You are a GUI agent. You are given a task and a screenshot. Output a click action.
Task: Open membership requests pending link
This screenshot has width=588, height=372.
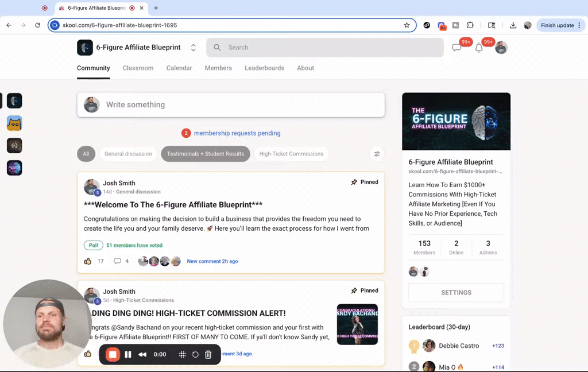237,133
